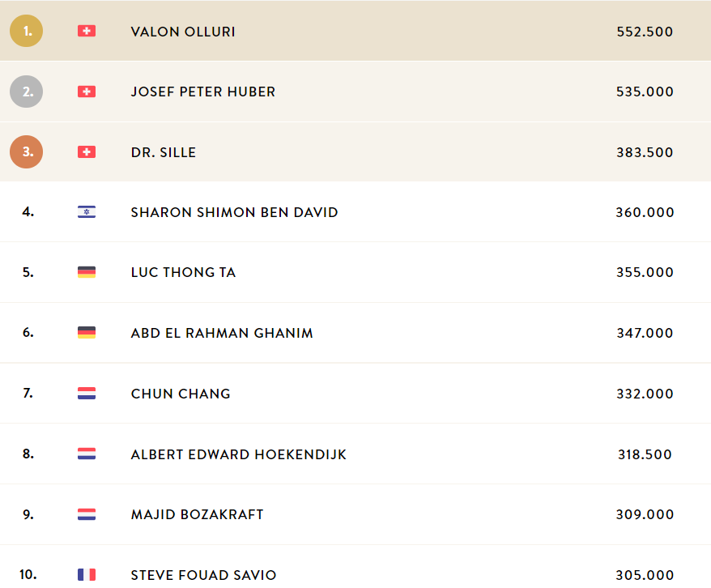Image resolution: width=711 pixels, height=588 pixels.
Task: Click the French flag beside Steve Fouad Savio
Action: (87, 575)
